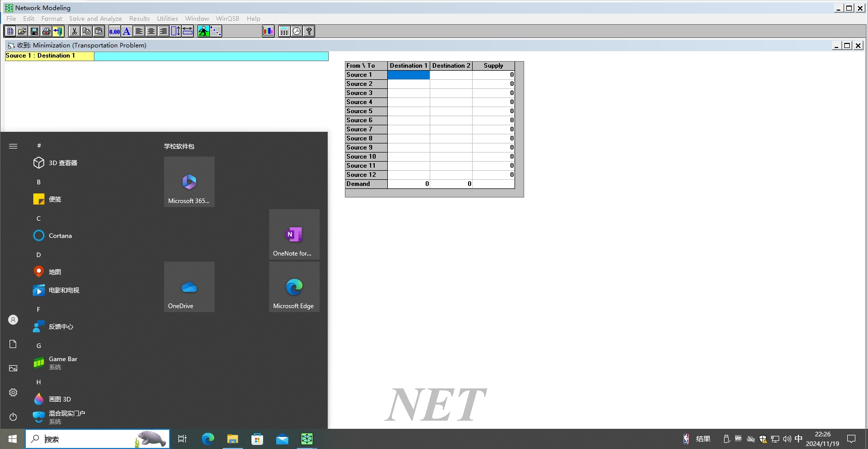Viewport: 868px width, 449px height.
Task: Open the Utilities menu
Action: coord(167,19)
